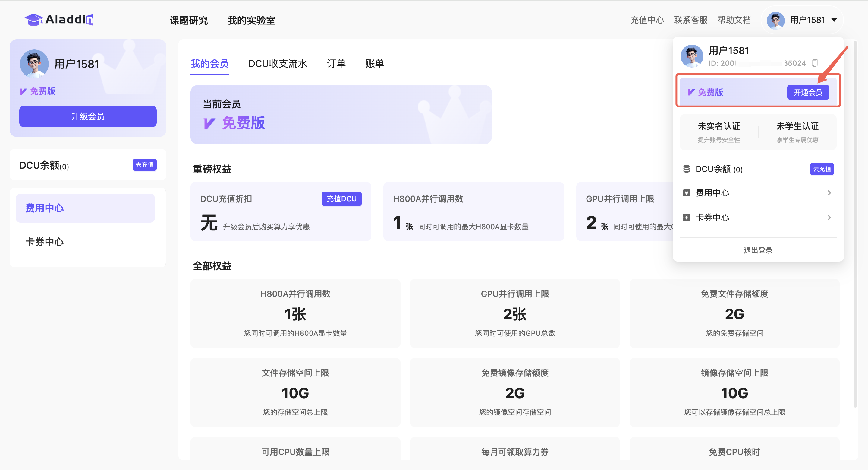Open the 账单 tab
The image size is (868, 470).
click(x=374, y=63)
